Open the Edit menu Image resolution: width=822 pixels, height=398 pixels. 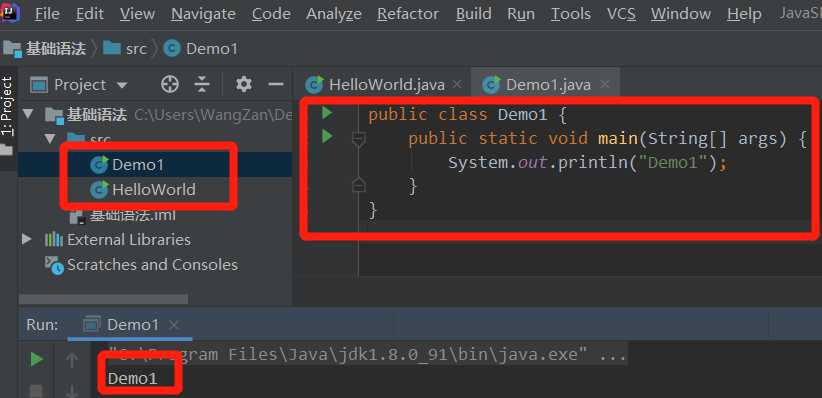click(90, 14)
